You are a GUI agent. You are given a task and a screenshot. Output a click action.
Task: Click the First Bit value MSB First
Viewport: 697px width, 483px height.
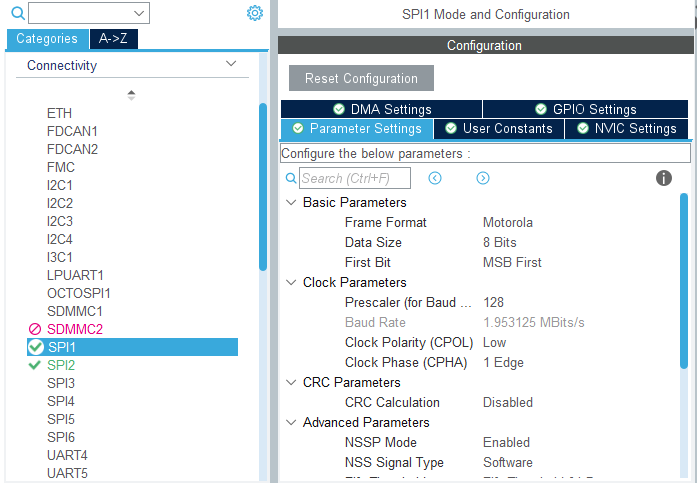click(x=512, y=263)
